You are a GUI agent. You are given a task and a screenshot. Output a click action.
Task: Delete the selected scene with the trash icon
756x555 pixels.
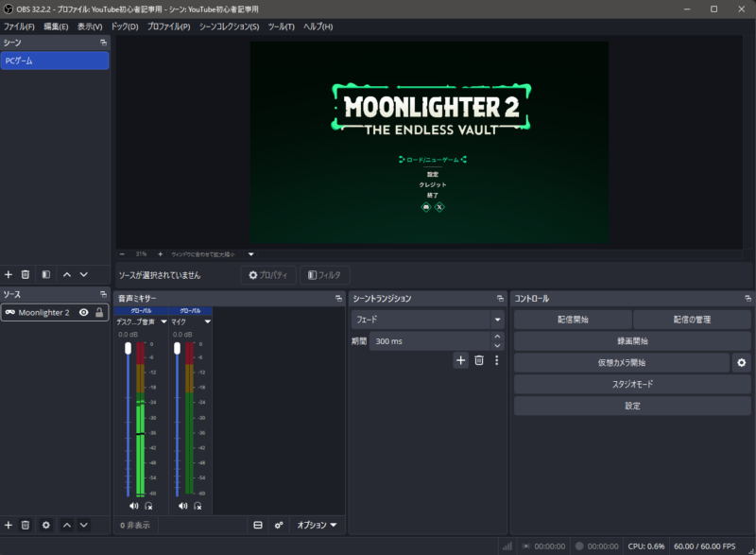point(26,274)
